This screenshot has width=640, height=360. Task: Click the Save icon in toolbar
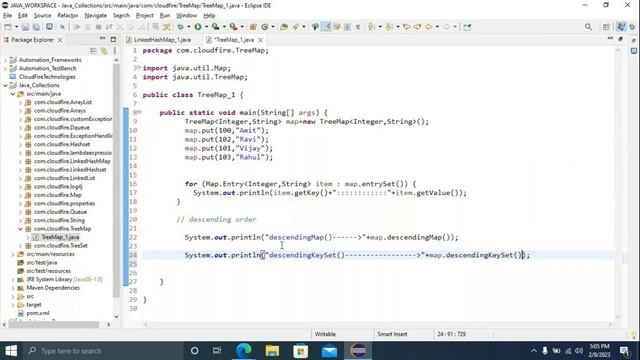point(25,27)
